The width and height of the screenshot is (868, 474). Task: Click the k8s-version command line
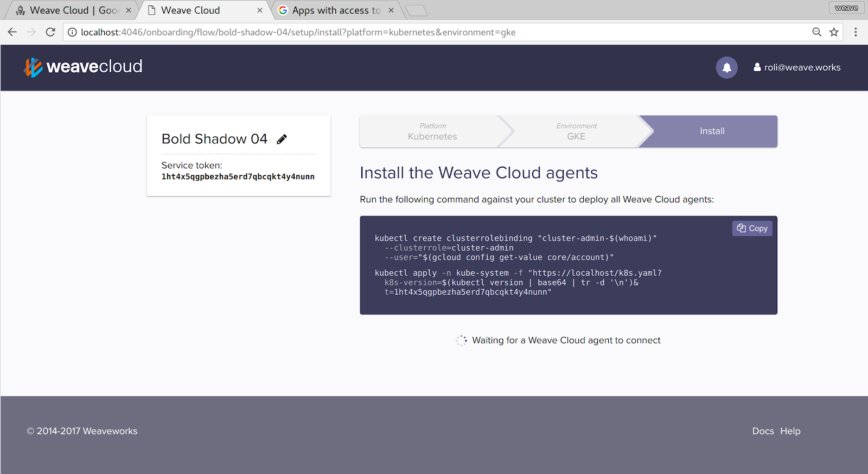(512, 282)
